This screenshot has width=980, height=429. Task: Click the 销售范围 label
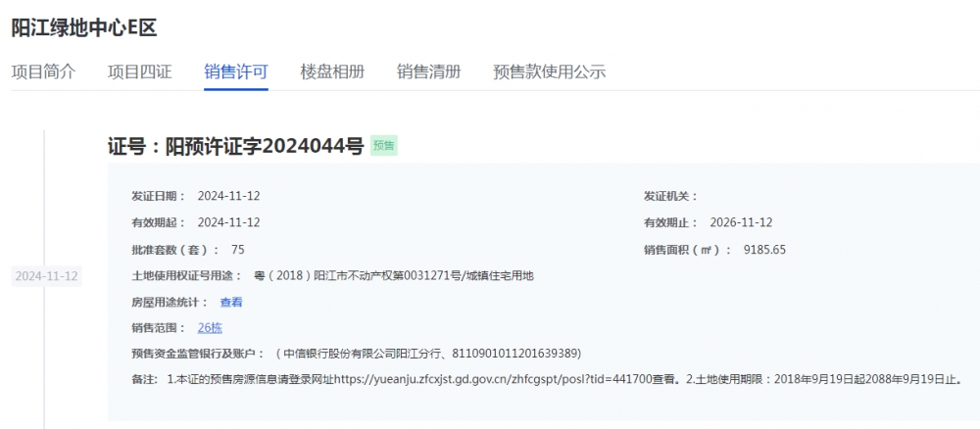click(159, 328)
